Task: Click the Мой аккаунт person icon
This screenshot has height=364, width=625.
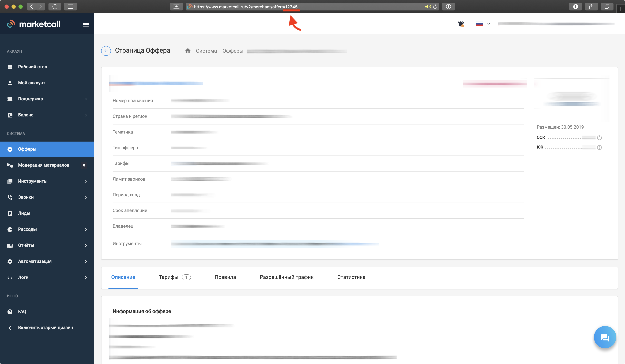Action: click(10, 83)
